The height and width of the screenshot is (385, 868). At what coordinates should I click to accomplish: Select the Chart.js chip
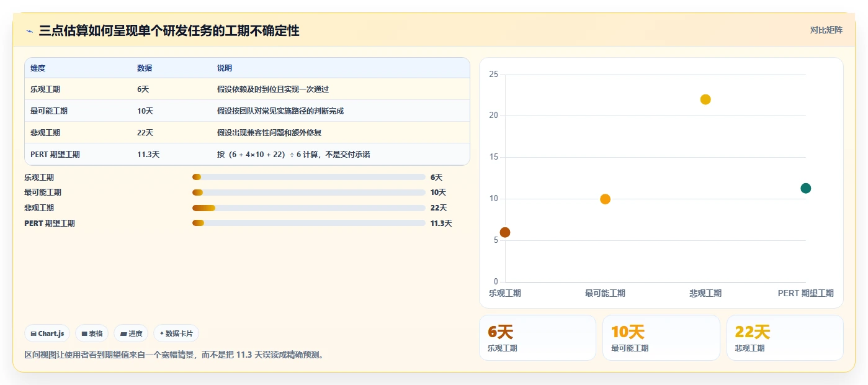pos(48,333)
